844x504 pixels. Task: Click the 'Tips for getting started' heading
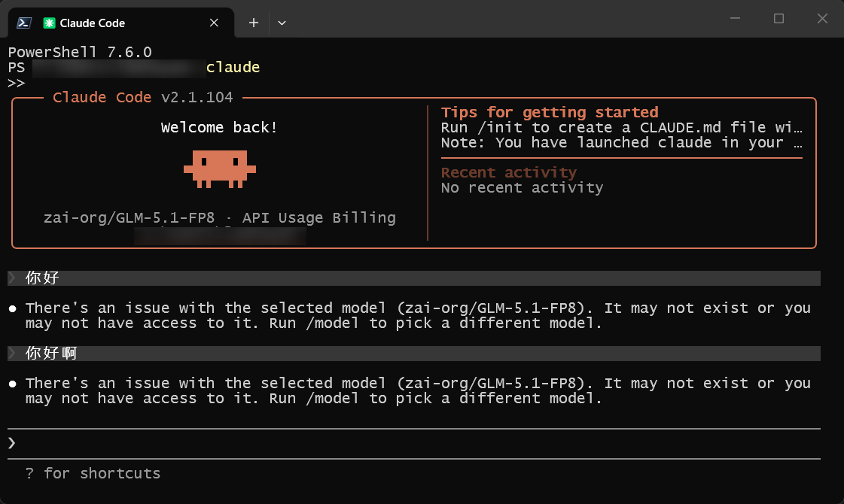pyautogui.click(x=550, y=112)
